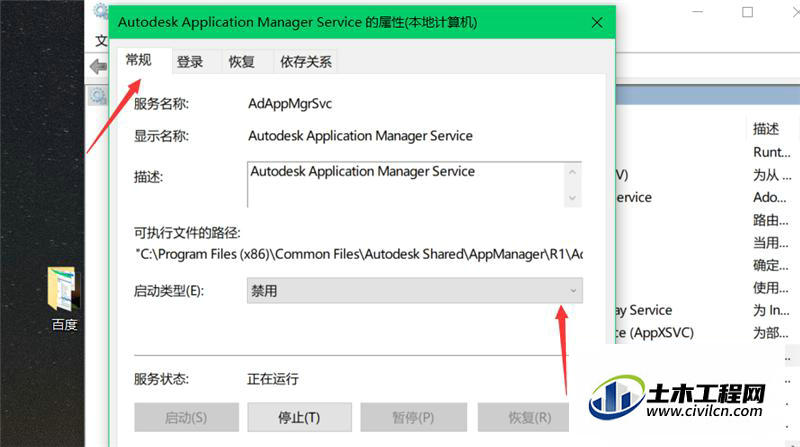Screen dimensions: 800x447
Task: Click the '为从 ...' description cell
Action: click(x=772, y=175)
